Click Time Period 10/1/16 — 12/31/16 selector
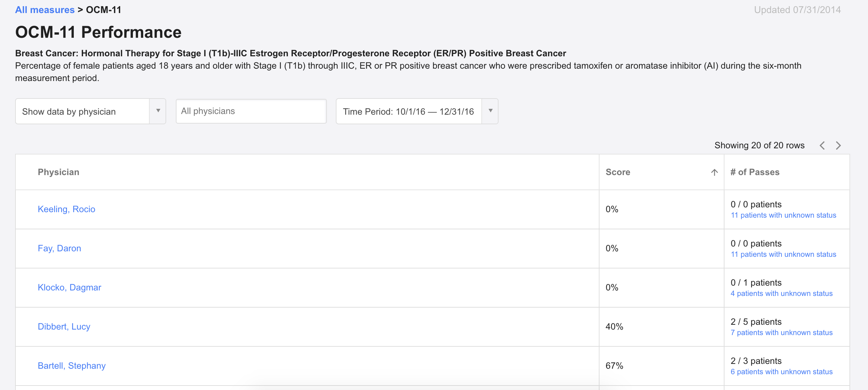868x390 pixels. pyautogui.click(x=417, y=111)
